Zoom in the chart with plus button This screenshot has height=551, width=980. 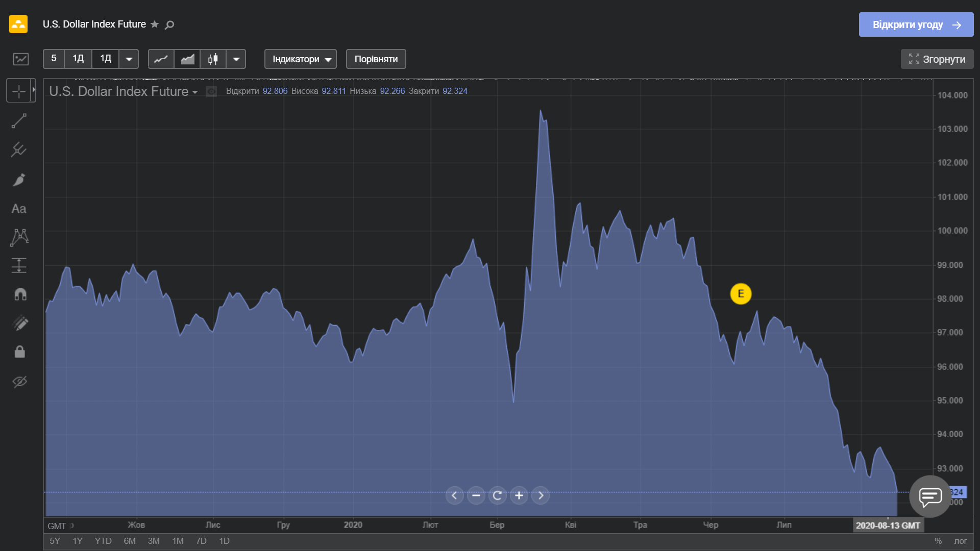[519, 495]
